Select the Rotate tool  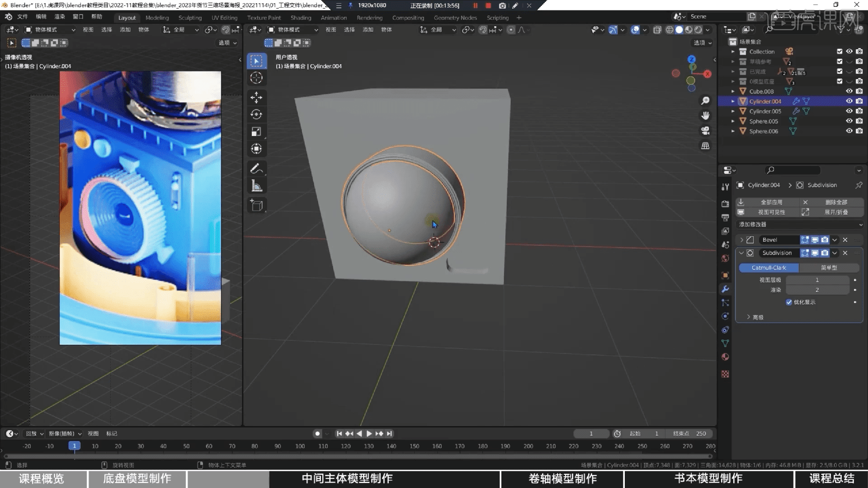coord(256,114)
